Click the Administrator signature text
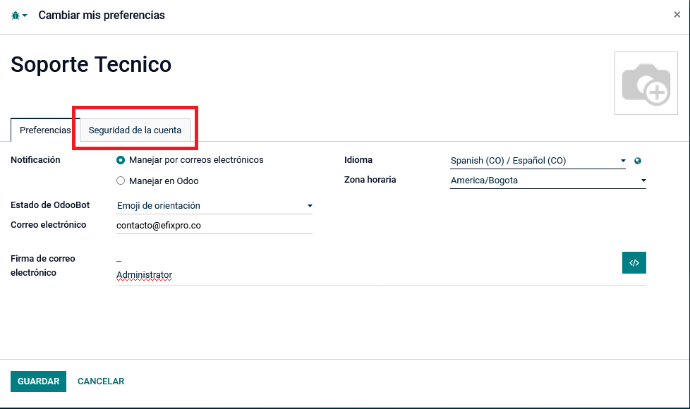The image size is (690, 409). [x=145, y=274]
